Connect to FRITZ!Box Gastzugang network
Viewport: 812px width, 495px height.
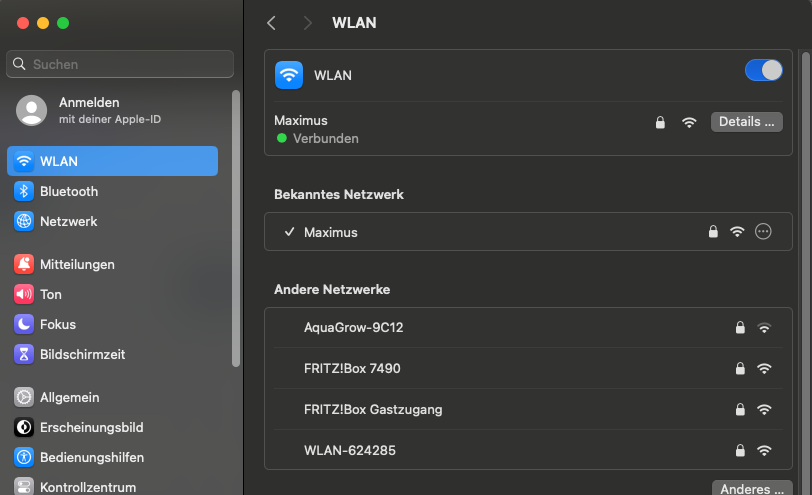[373, 409]
